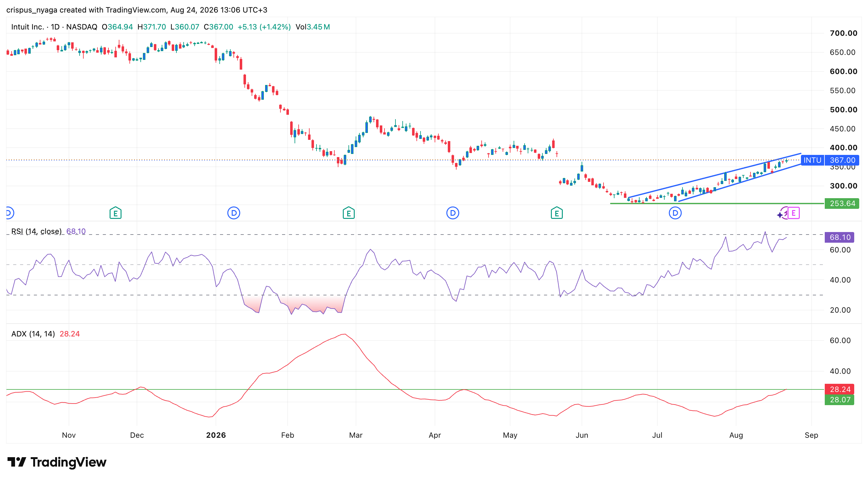
Task: Click the Vol 3.45 M volume reading
Action: 313,27
